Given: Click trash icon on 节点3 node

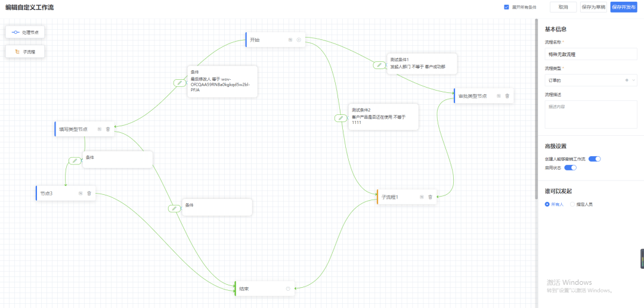Looking at the screenshot, I should pyautogui.click(x=89, y=193).
